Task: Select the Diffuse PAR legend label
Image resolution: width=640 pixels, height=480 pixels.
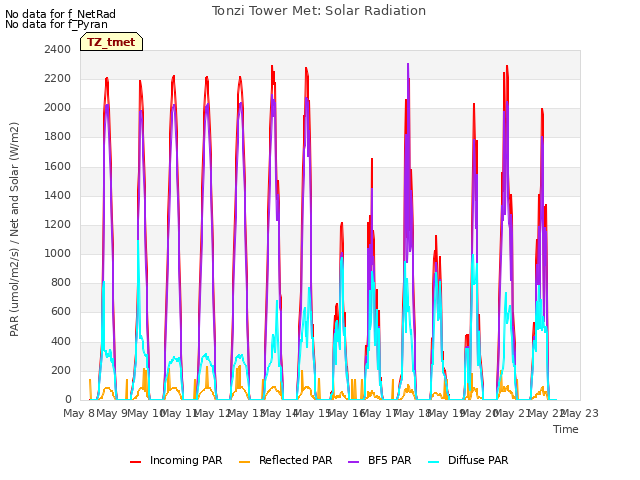Action: click(x=478, y=460)
